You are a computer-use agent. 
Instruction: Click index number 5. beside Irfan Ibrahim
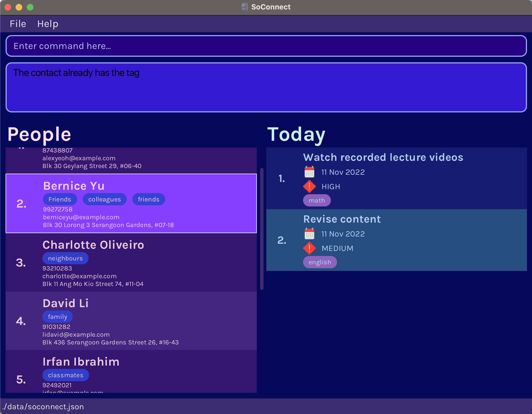(x=21, y=379)
